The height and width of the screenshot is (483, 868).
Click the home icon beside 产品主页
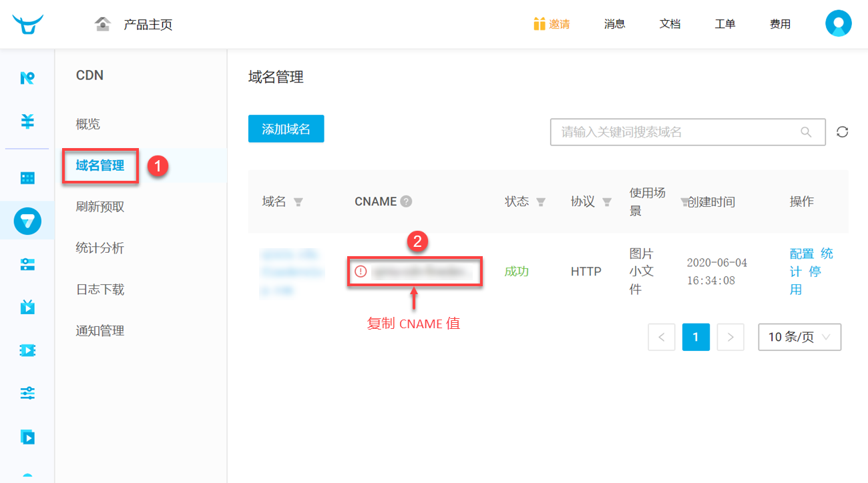(103, 24)
